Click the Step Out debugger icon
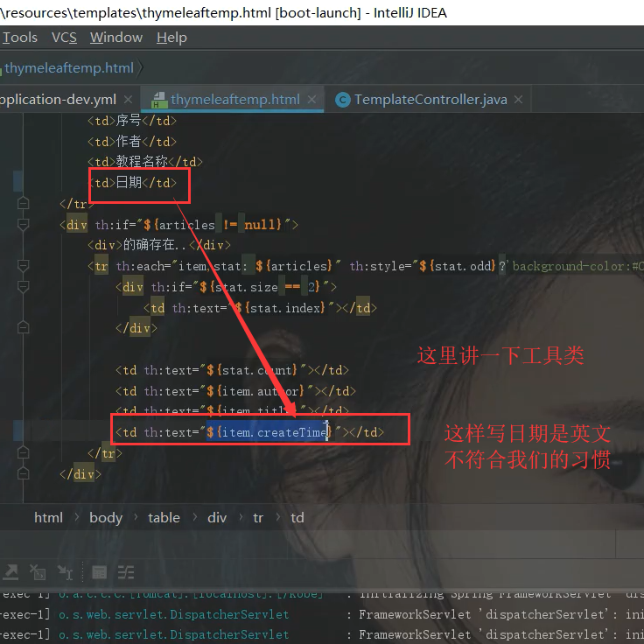644x644 pixels. tap(10, 572)
